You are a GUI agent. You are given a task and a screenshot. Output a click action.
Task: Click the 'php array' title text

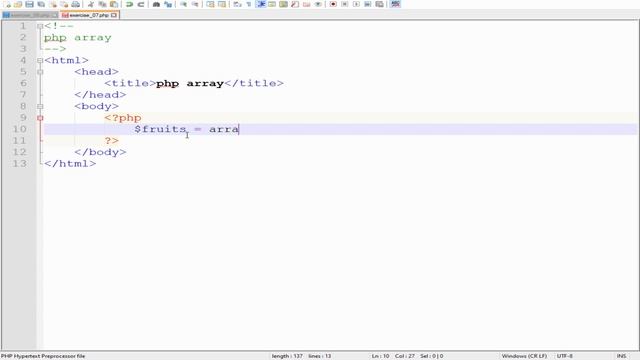point(190,84)
